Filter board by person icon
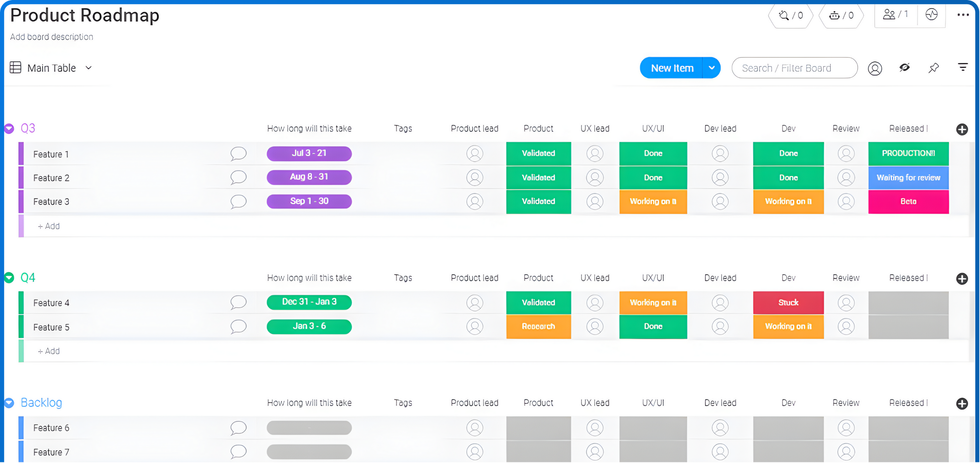The height and width of the screenshot is (463, 980). 875,68
